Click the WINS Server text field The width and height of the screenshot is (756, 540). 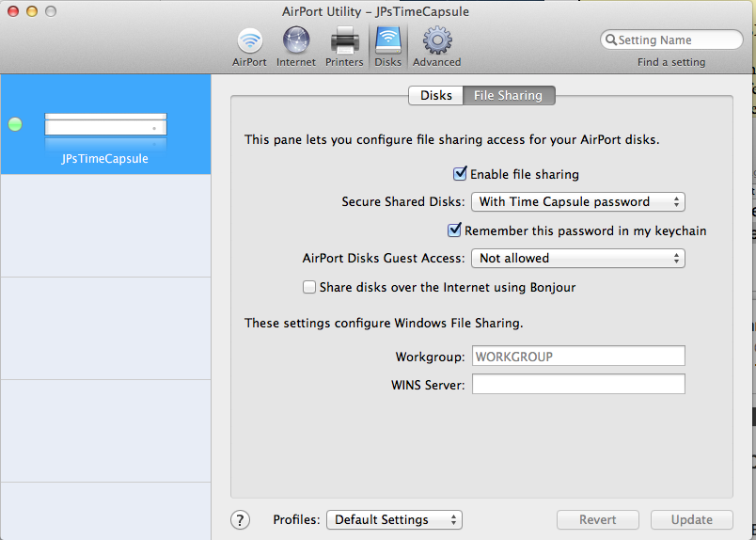[x=578, y=384]
